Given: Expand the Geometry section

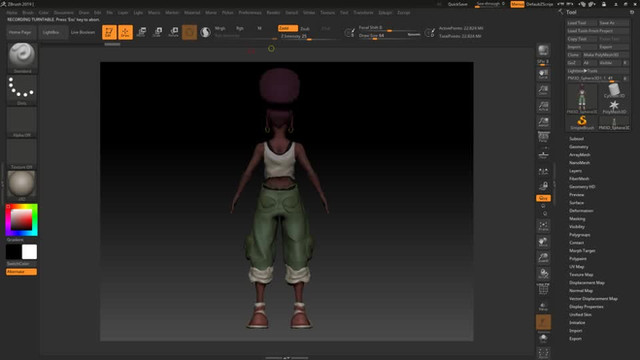Looking at the screenshot, I should pos(579,147).
